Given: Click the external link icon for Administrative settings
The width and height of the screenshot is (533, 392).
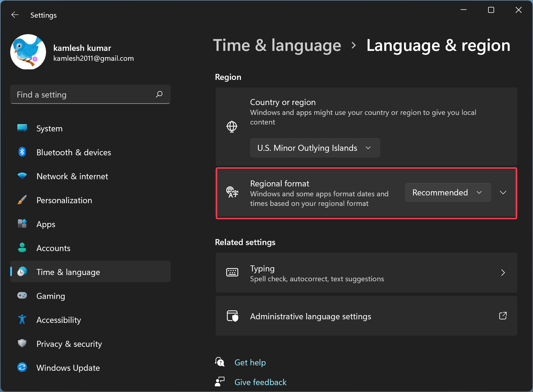Looking at the screenshot, I should click(x=503, y=315).
